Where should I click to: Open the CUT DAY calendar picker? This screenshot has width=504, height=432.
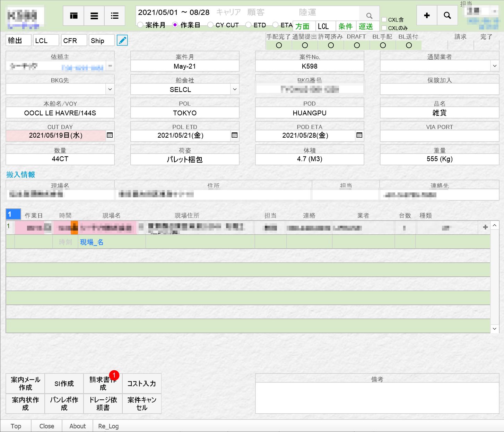(110, 135)
